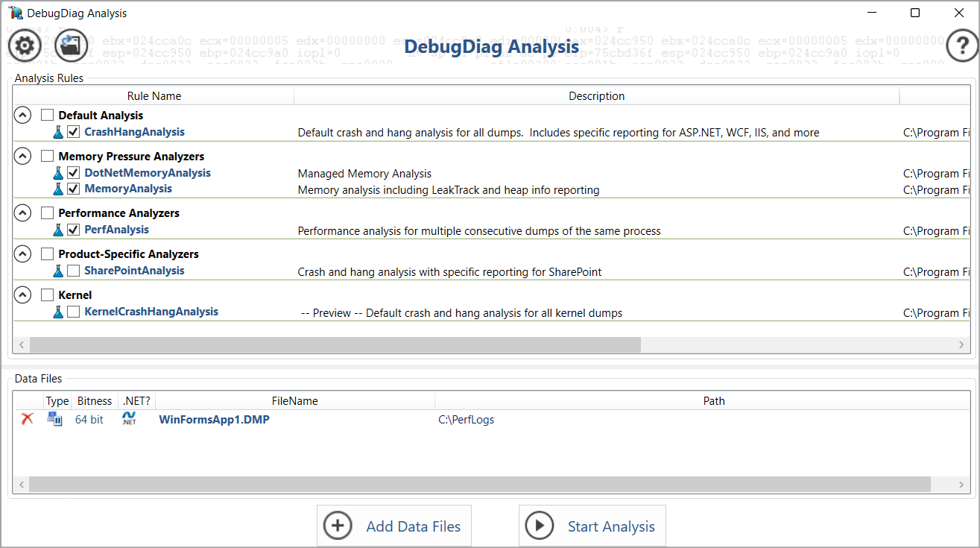Check the Default Analysis group checkbox
This screenshot has height=548, width=980.
(47, 115)
